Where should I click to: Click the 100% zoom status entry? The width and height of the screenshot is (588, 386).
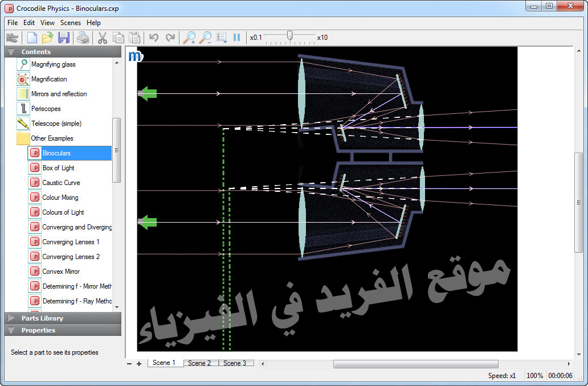[x=535, y=376]
